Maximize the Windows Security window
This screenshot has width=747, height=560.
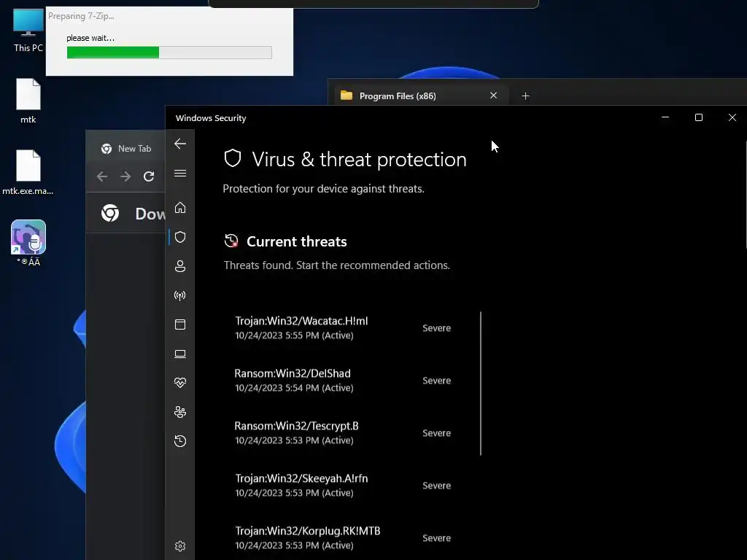pyautogui.click(x=699, y=117)
